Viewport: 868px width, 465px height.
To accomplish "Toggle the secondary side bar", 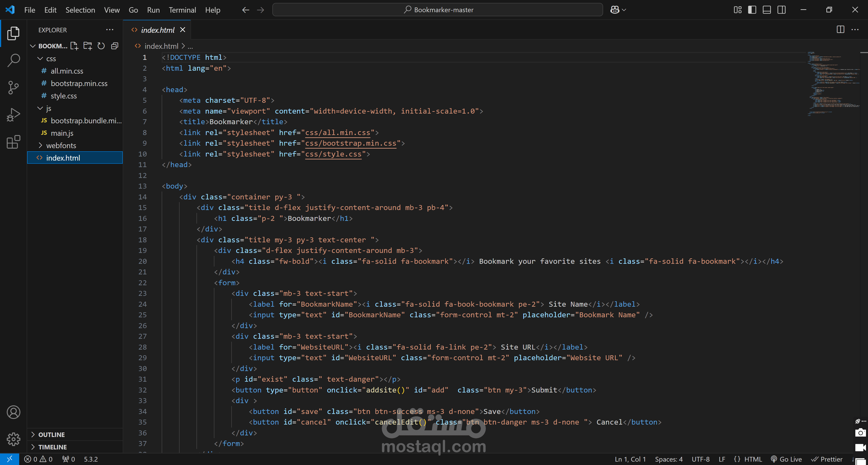I will (781, 10).
